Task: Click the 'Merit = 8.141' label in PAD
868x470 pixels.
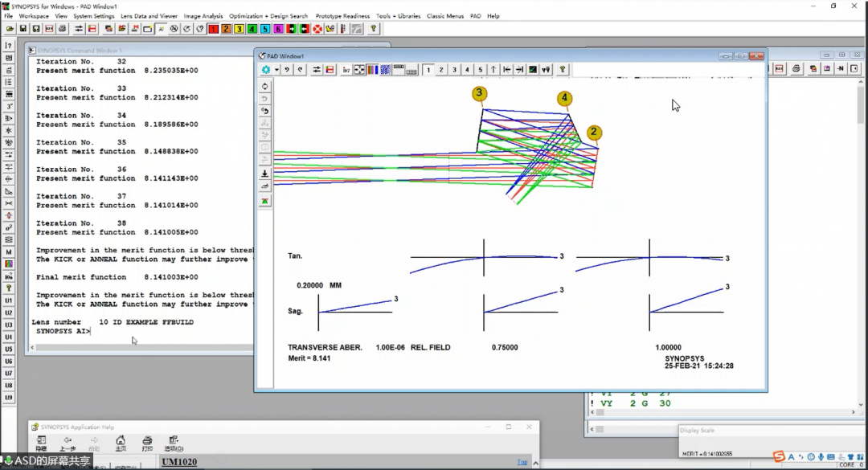Action: (x=309, y=358)
